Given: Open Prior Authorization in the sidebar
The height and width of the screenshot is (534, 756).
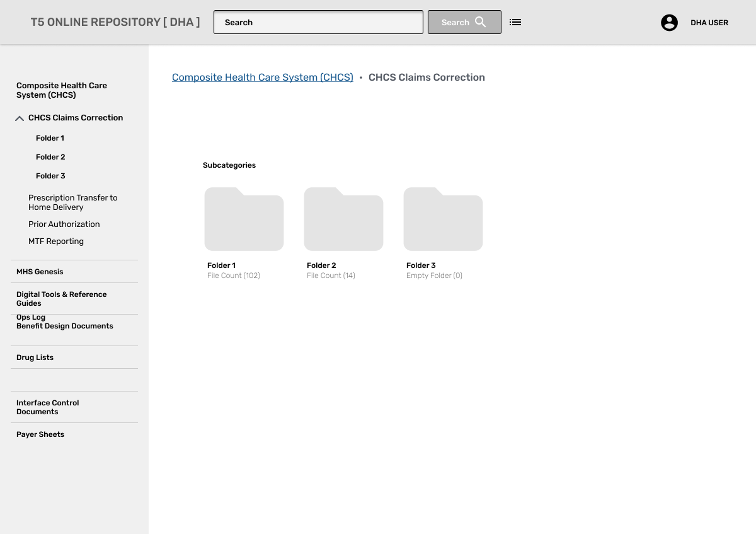Looking at the screenshot, I should coord(64,224).
